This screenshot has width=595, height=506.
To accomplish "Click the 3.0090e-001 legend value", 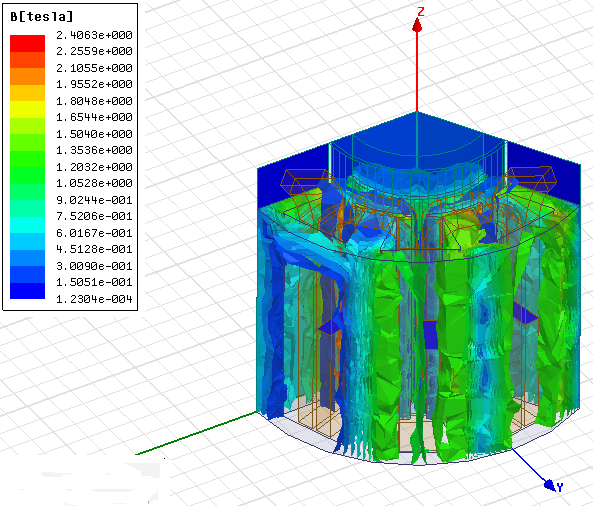I will point(94,266).
